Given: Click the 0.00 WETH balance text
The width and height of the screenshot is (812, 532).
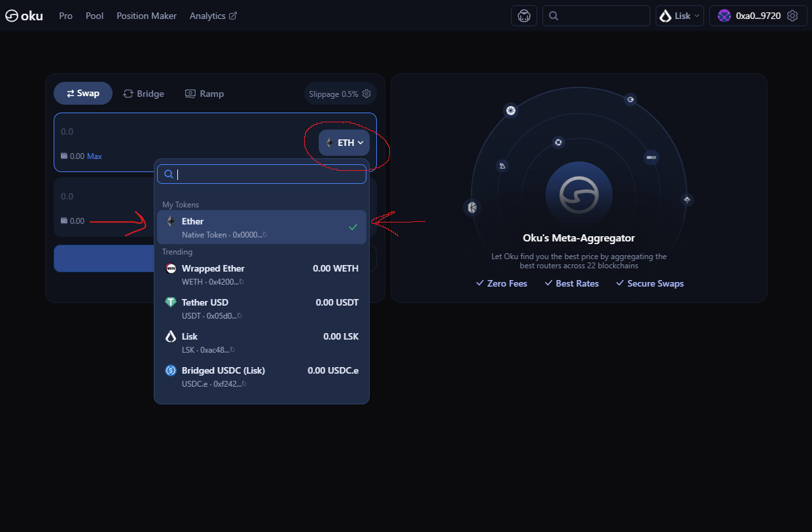Looking at the screenshot, I should tap(336, 268).
